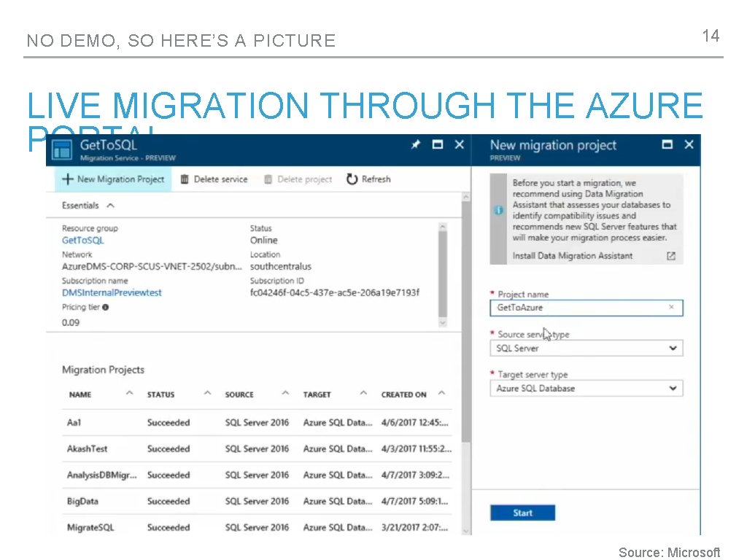The width and height of the screenshot is (747, 560).
Task: Open the DMSInternalPreviewtest subscription link
Action: [x=112, y=292]
